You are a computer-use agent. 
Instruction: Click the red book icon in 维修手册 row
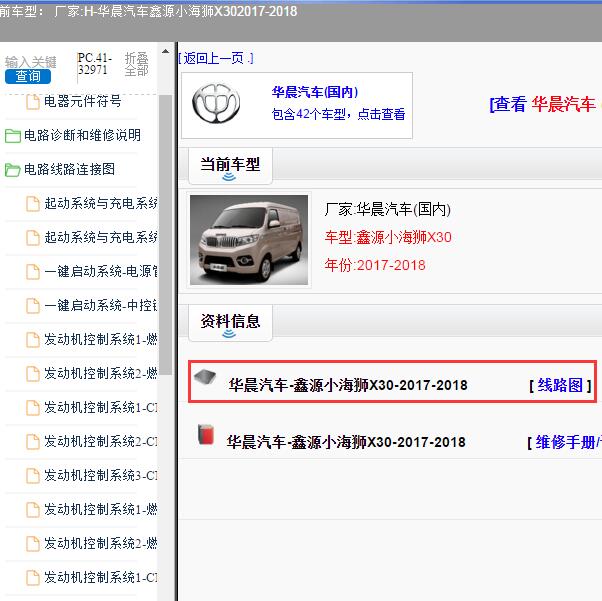point(206,435)
